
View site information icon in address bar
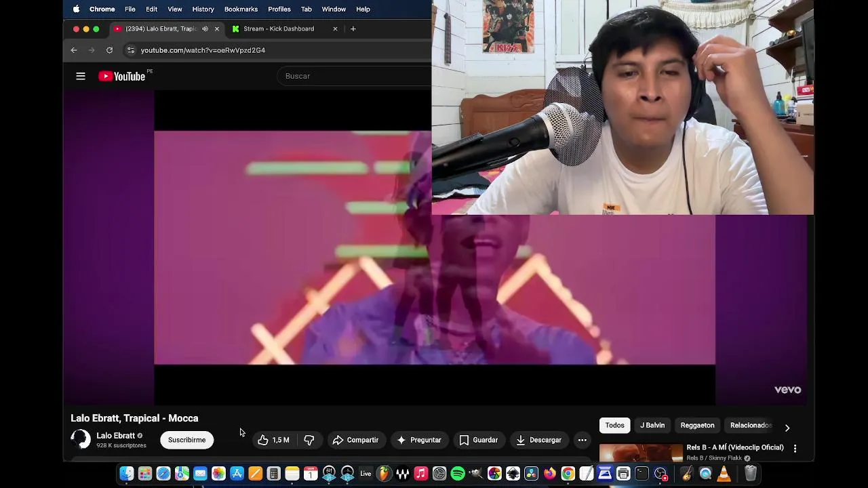coord(131,50)
